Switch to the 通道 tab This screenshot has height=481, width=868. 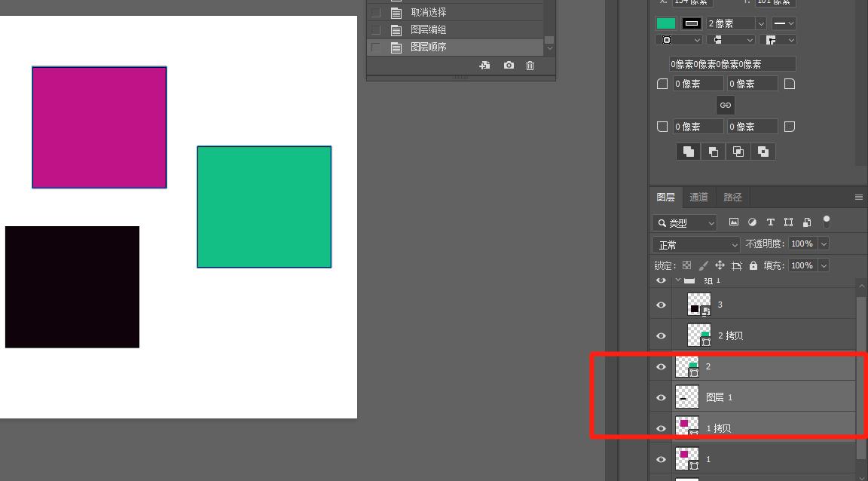point(698,197)
